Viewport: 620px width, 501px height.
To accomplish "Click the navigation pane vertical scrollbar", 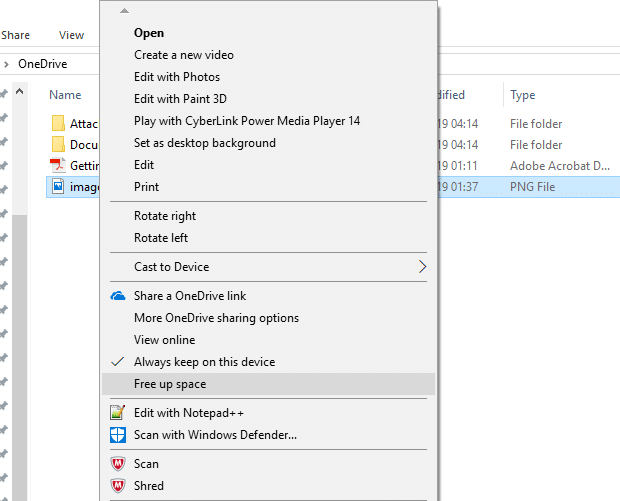I will pyautogui.click(x=20, y=300).
